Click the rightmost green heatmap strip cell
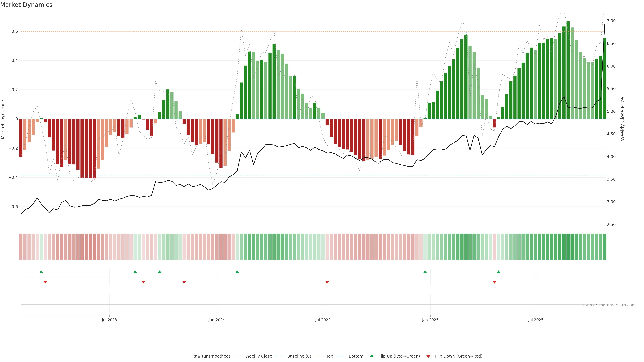Image resolution: width=644 pixels, height=362 pixels. point(604,247)
